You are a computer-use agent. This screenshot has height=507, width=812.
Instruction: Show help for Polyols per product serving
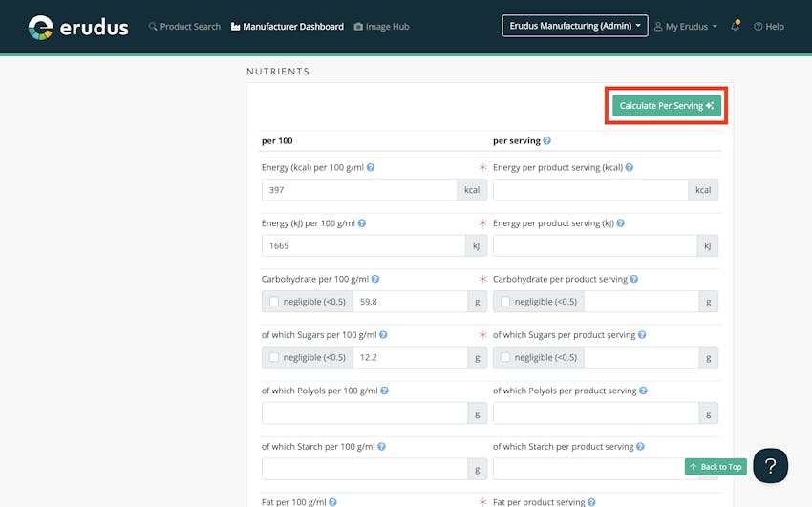[643, 391]
